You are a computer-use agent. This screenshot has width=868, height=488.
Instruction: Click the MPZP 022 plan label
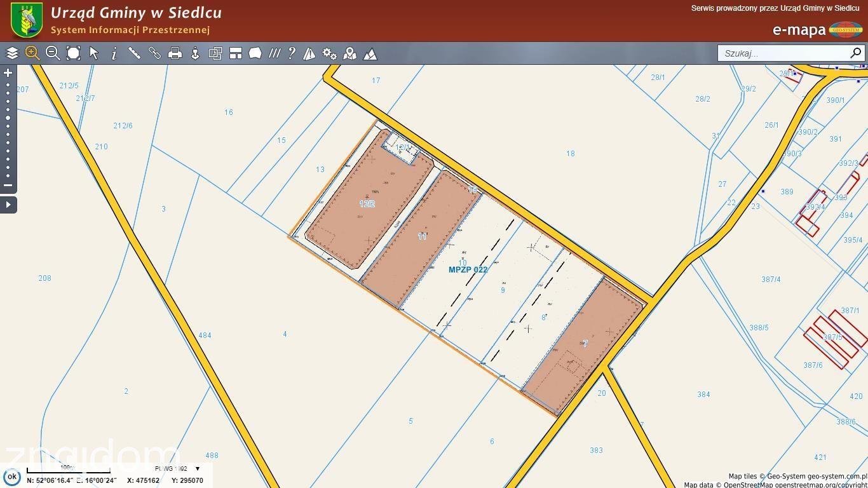[468, 269]
